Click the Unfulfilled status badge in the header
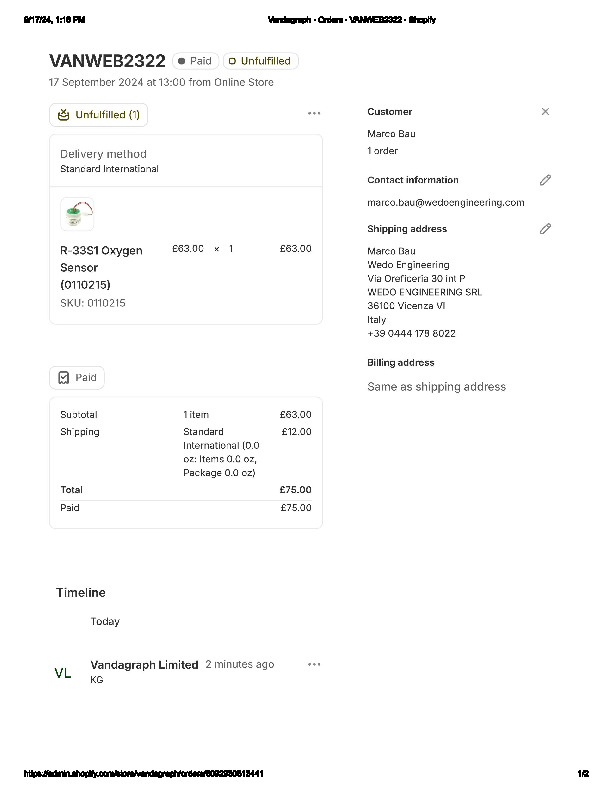Screen dimensions: 612x792 [x=260, y=61]
